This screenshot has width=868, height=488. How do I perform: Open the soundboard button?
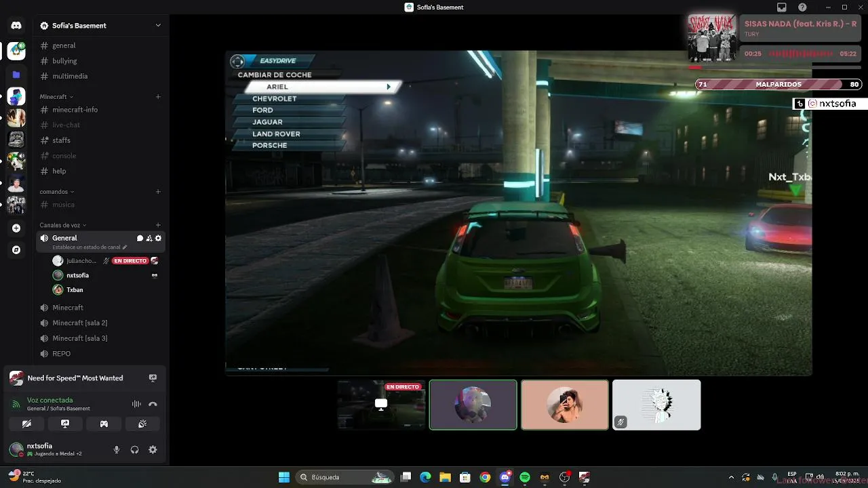tap(142, 424)
